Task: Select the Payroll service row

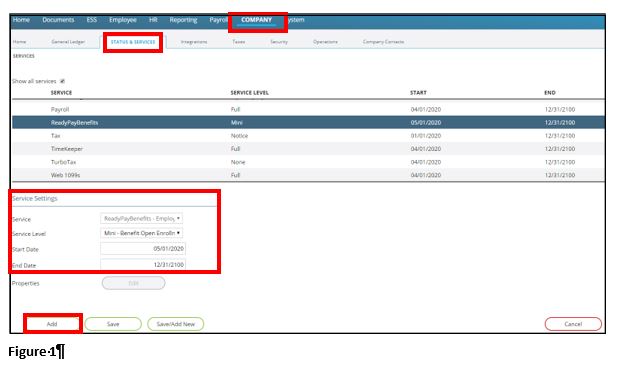Action: click(x=308, y=109)
